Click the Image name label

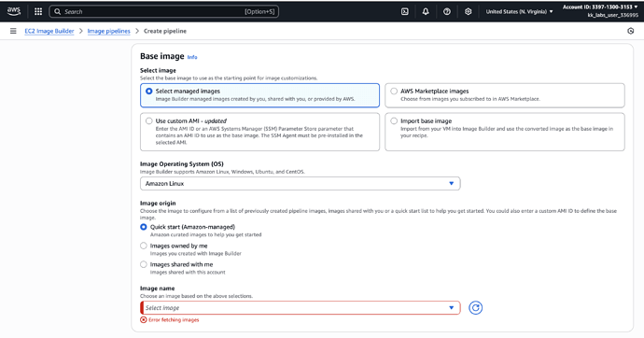[x=158, y=289]
